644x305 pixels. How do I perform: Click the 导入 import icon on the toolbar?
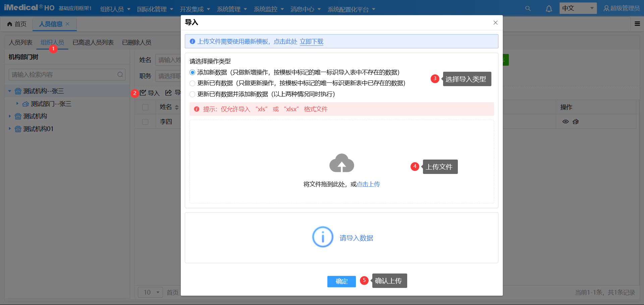(143, 93)
